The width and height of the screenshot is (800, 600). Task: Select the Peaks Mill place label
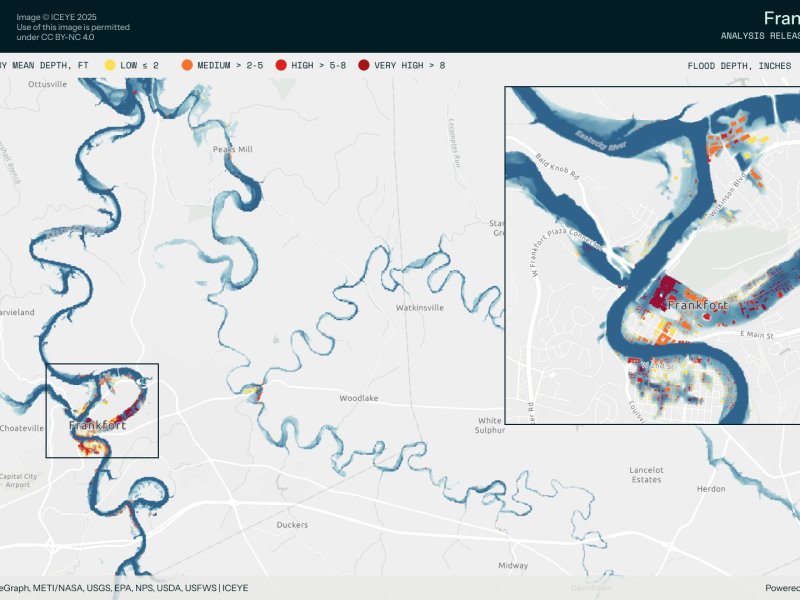coord(233,149)
